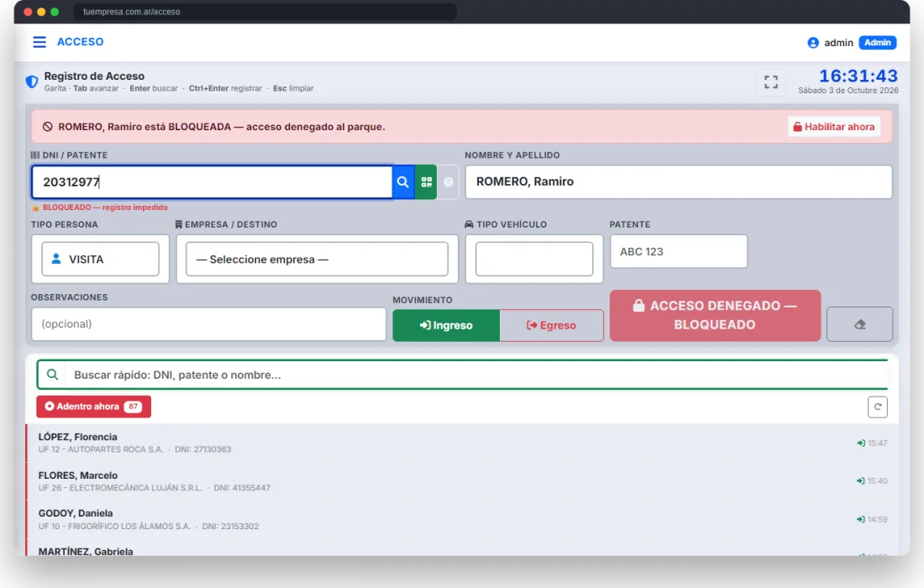Click the Patente ABC 123 field
Screen dimensions: 924x588
tap(678, 251)
